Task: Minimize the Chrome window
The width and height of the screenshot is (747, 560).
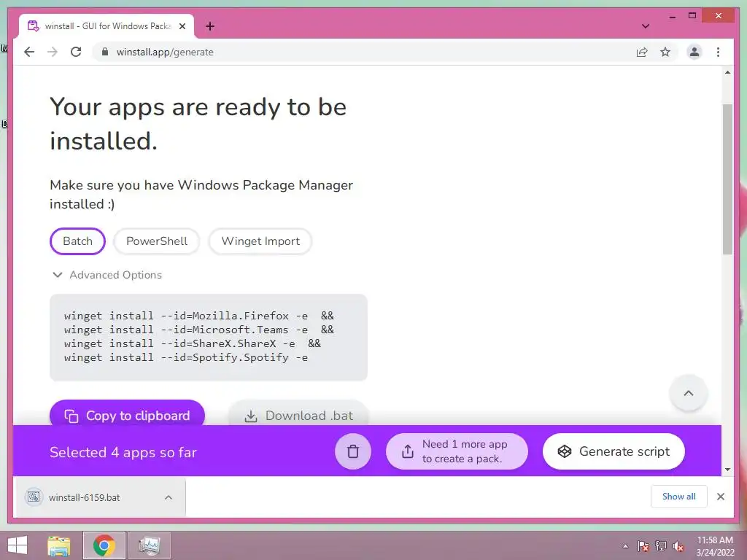Action: [672, 16]
